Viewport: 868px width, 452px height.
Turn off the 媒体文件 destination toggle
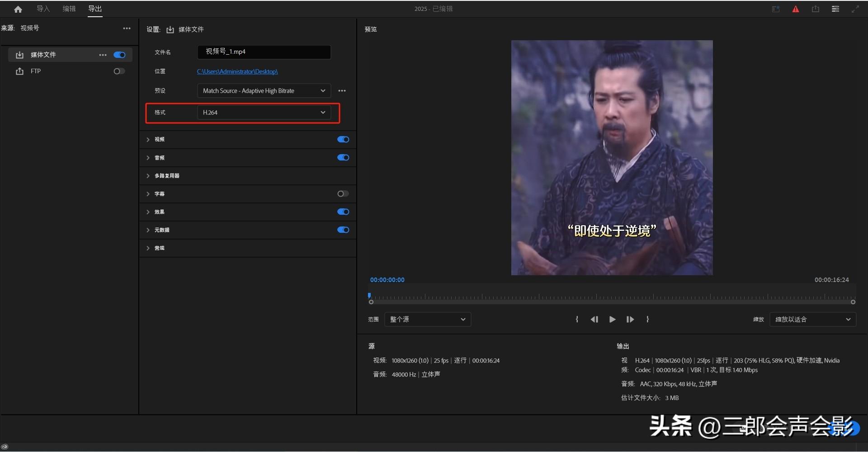click(x=120, y=55)
